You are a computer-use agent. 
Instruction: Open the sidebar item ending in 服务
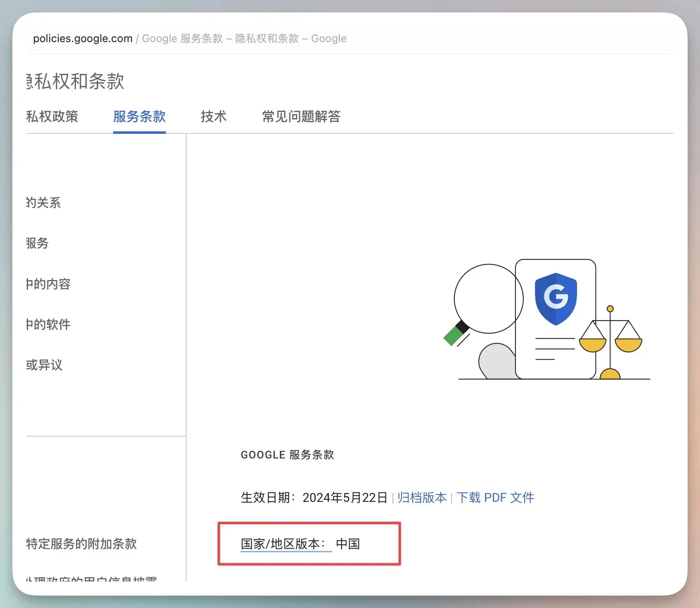click(37, 243)
